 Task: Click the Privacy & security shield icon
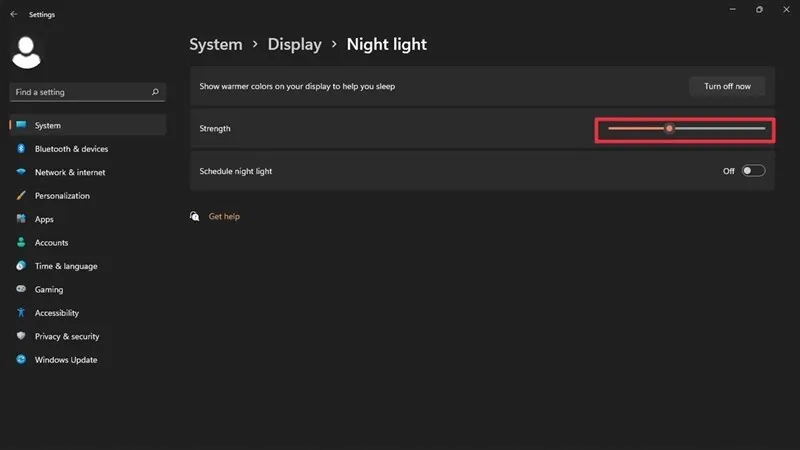tap(21, 336)
